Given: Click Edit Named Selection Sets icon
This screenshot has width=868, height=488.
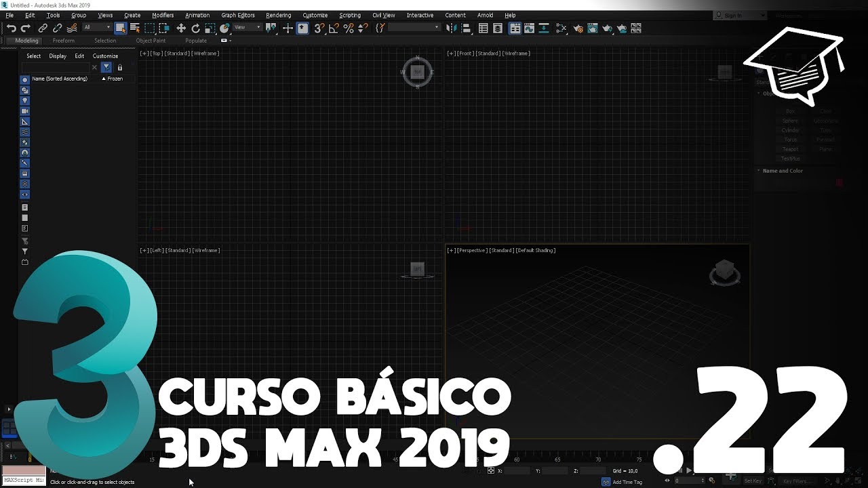Looking at the screenshot, I should pos(380,28).
